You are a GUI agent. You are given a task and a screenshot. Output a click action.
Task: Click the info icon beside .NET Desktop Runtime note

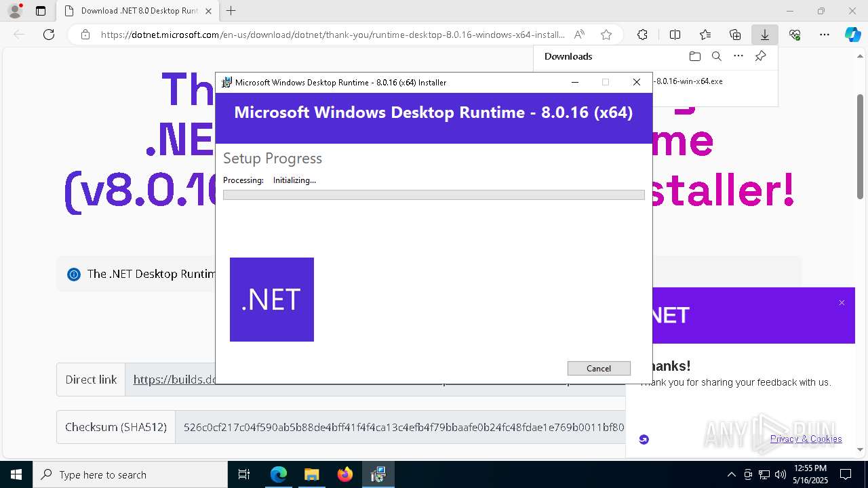73,274
